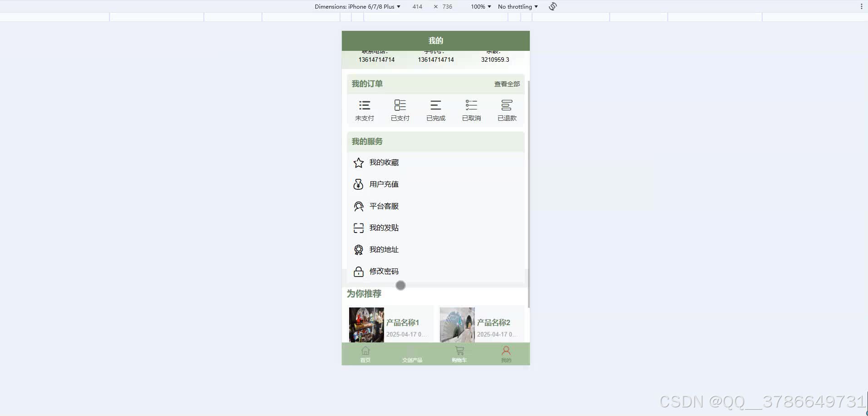Click the 我的 page header title
Image resolution: width=868 pixels, height=416 pixels.
tap(436, 40)
